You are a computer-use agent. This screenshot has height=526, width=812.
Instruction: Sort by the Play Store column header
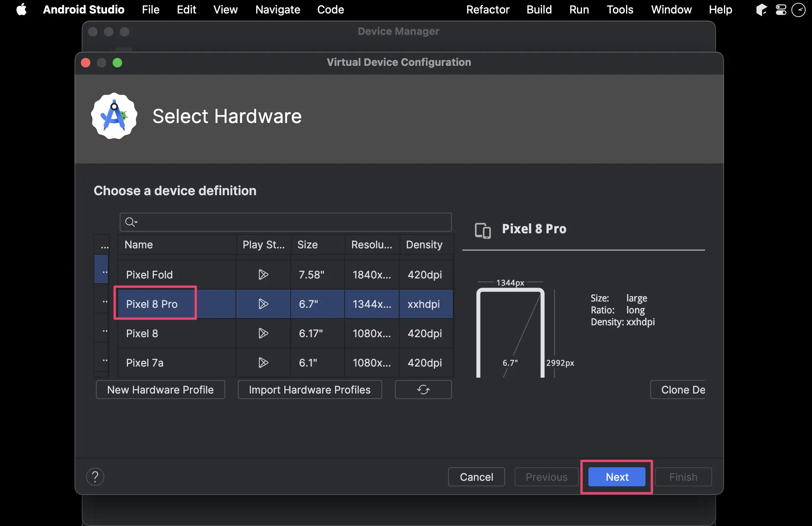point(264,244)
